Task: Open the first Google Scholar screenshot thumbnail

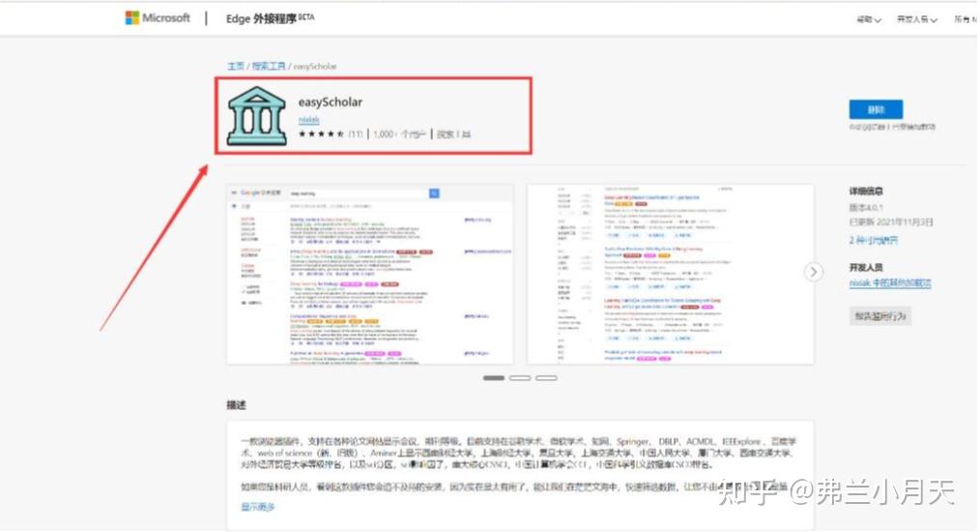Action: pos(370,274)
